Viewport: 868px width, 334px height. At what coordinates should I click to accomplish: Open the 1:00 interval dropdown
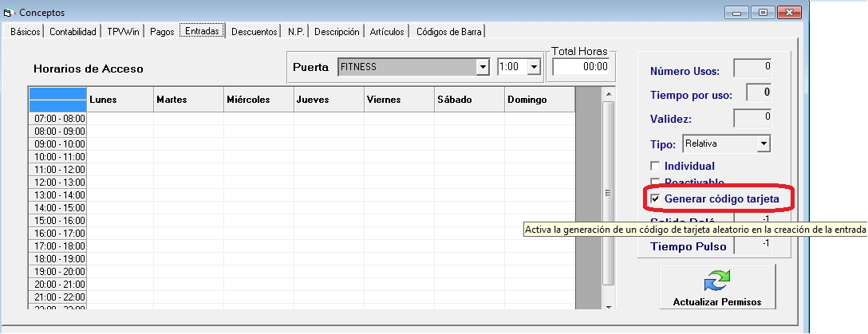pos(534,67)
